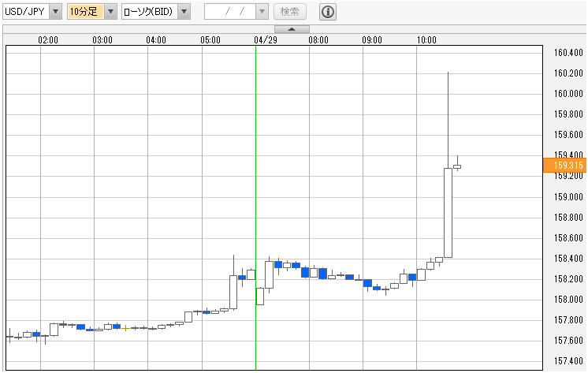
Task: Select the 10分足 timeframe label
Action: pos(85,12)
